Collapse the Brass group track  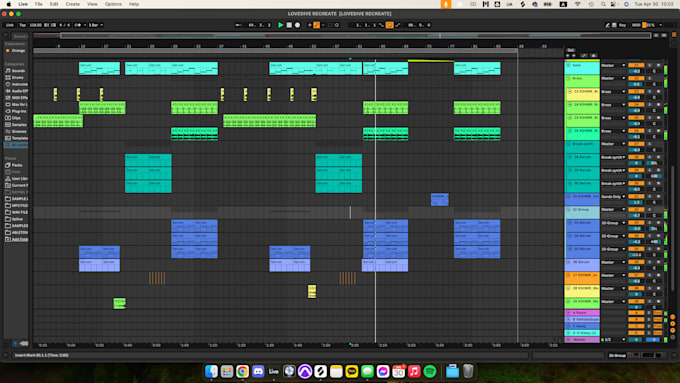(568, 79)
